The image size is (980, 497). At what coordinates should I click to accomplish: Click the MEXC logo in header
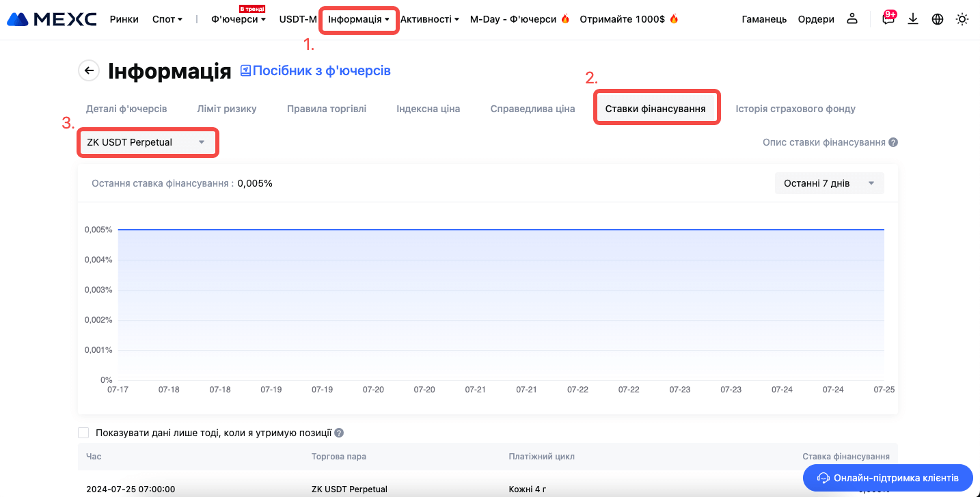click(x=52, y=19)
